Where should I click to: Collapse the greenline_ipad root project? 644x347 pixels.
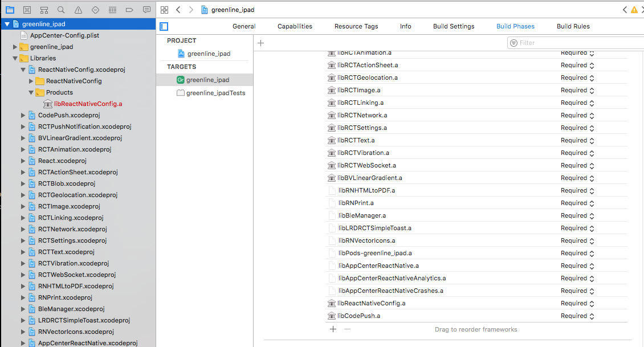[x=7, y=25]
